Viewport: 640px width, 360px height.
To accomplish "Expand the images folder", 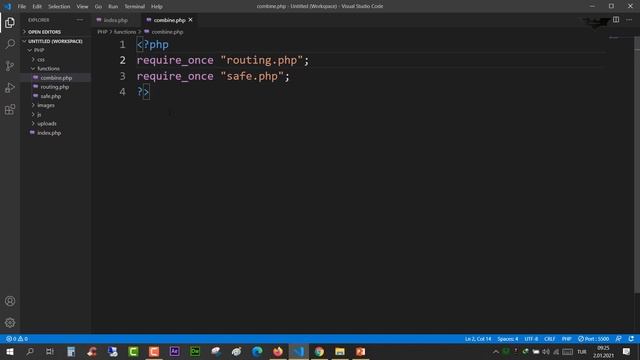I will (46, 105).
